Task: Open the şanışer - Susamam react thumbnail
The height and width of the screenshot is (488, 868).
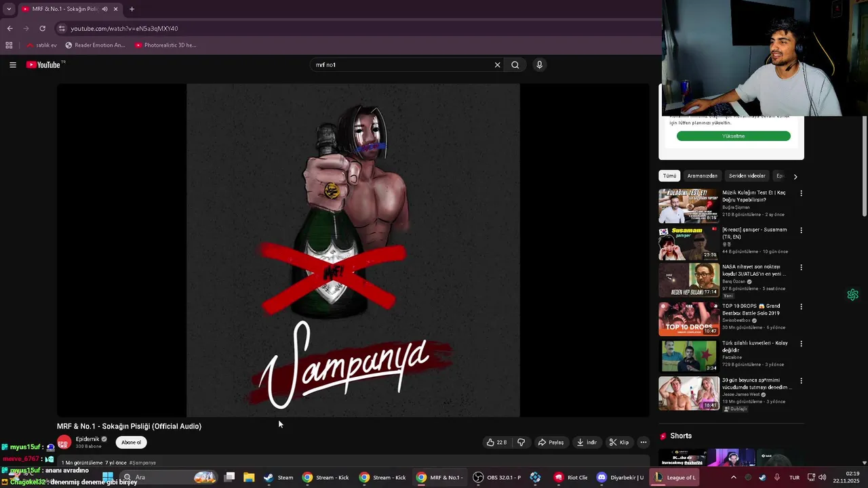Action: [689, 243]
